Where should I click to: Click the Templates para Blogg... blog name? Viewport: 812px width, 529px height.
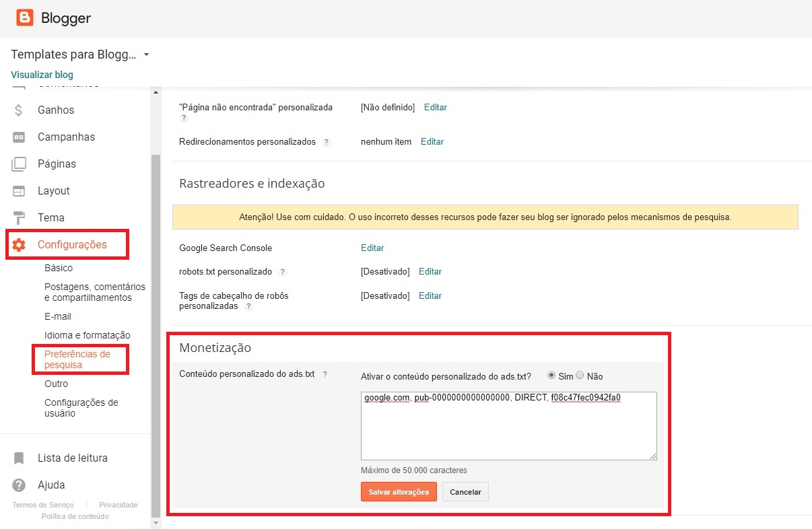tap(73, 55)
